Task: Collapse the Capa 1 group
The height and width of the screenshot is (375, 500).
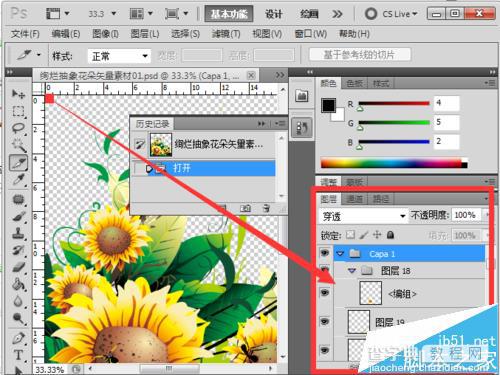Action: pos(340,254)
